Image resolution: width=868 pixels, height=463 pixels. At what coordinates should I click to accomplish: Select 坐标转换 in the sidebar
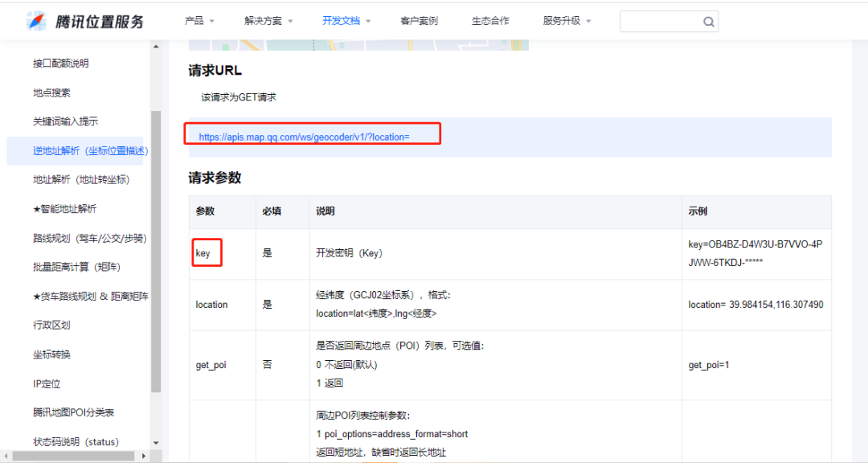pyautogui.click(x=51, y=354)
